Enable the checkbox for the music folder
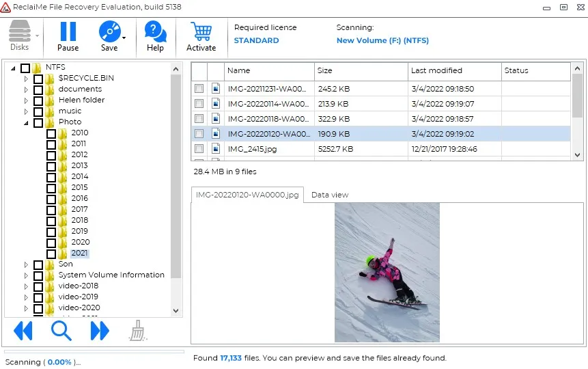This screenshot has width=588, height=369. (x=38, y=111)
